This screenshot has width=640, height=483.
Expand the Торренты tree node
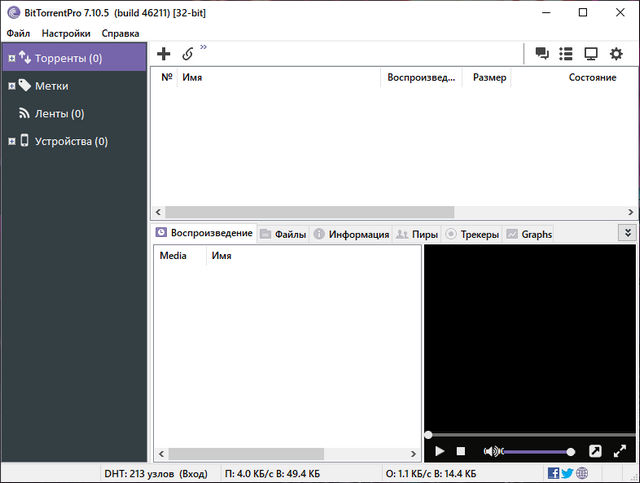click(x=12, y=58)
